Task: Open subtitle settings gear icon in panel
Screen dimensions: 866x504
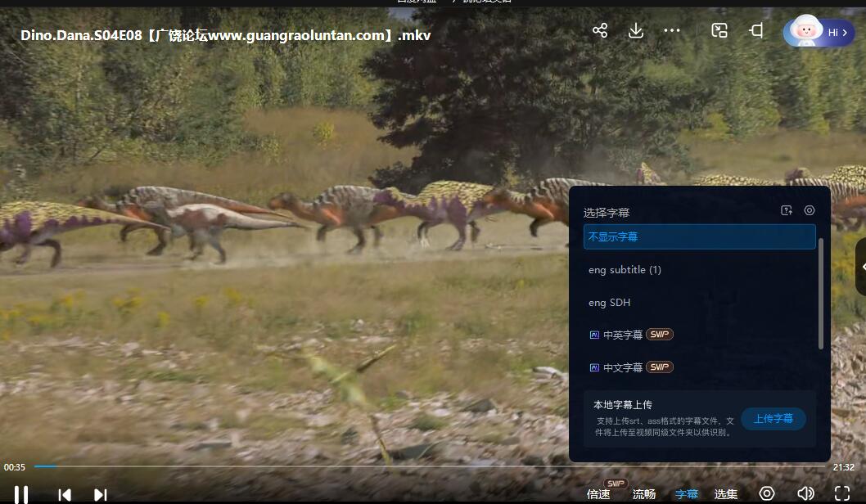Action: [x=810, y=210]
